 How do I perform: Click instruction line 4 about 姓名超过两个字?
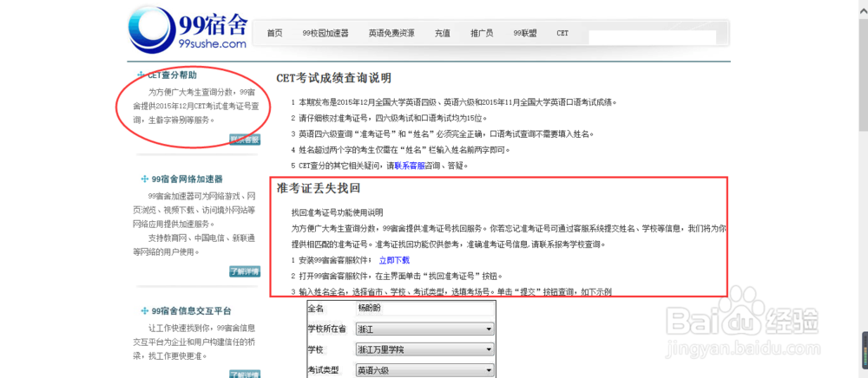400,150
